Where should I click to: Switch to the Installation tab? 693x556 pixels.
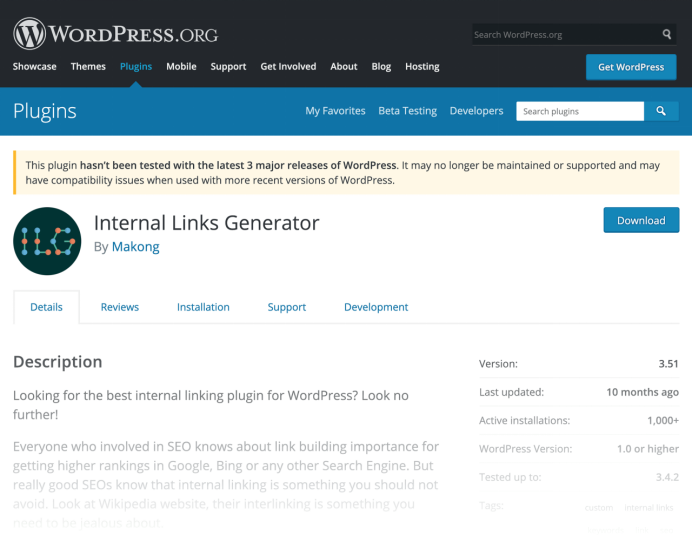203,307
